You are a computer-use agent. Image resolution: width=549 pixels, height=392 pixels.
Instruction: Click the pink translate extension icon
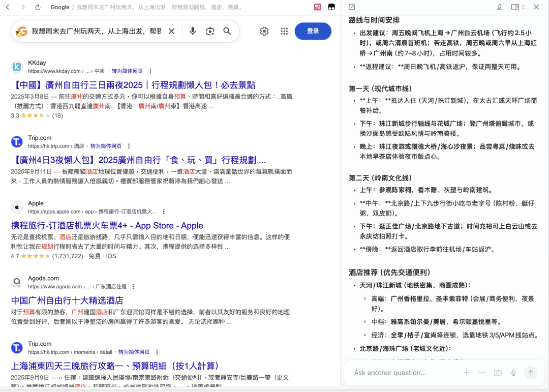(x=317, y=7)
